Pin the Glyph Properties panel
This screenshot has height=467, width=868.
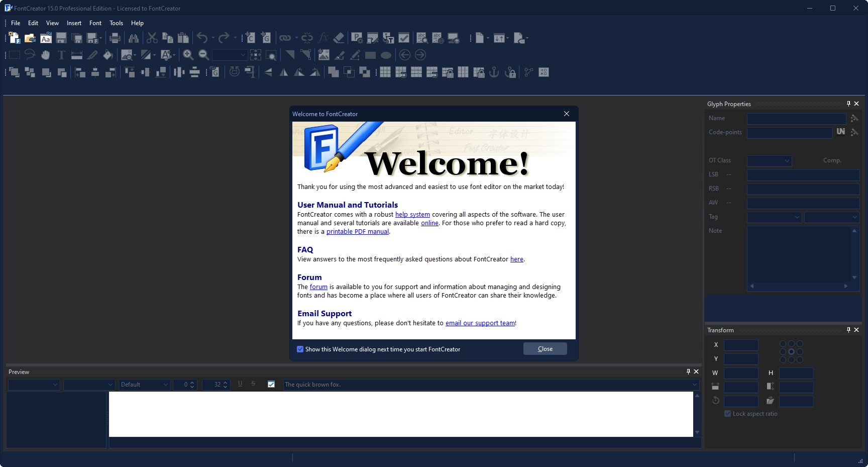(848, 104)
